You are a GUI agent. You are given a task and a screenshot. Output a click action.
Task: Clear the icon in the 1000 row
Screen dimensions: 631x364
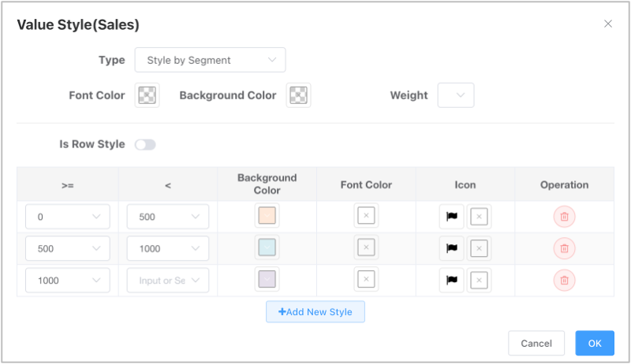[479, 280]
